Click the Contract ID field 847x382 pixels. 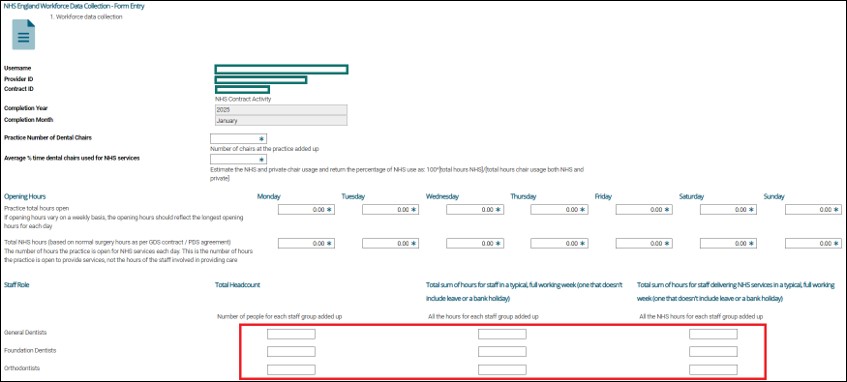point(242,90)
